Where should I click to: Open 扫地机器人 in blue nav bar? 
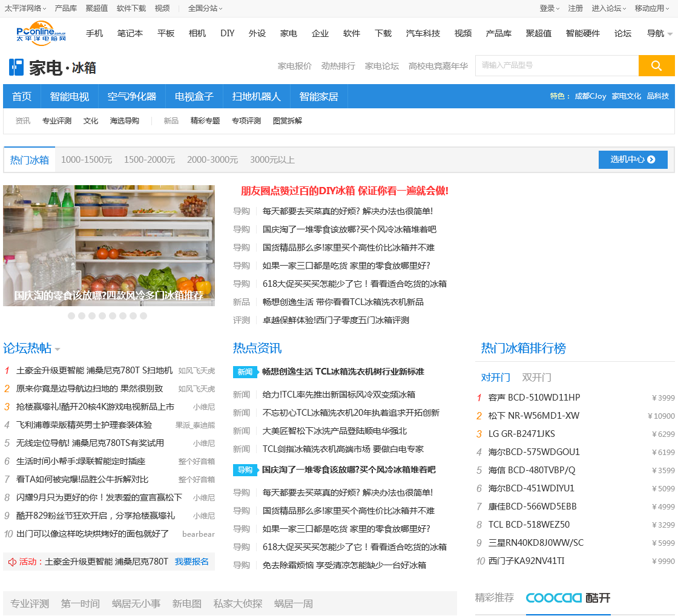pyautogui.click(x=257, y=96)
